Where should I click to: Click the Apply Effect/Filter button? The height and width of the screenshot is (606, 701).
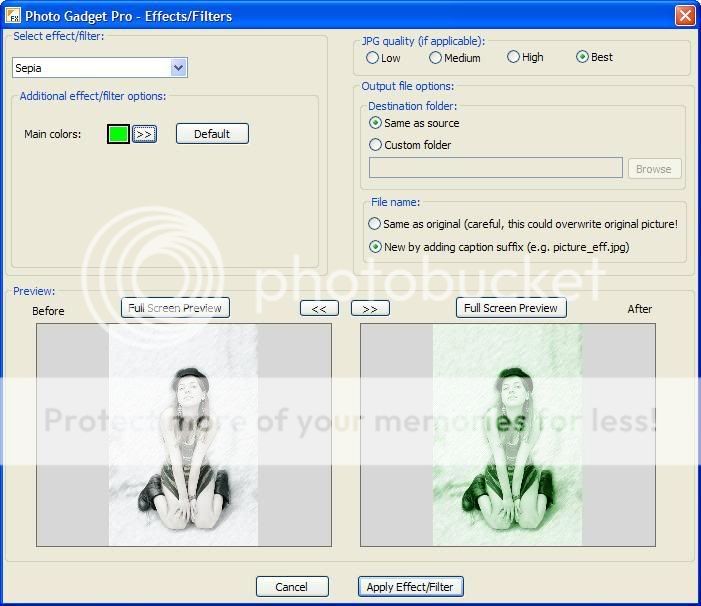[411, 587]
